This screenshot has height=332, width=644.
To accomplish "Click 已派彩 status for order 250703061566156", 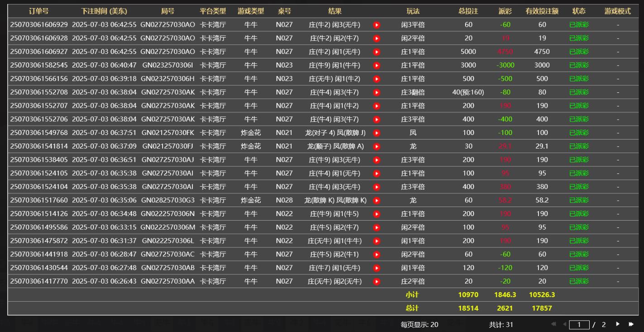I will pos(579,79).
